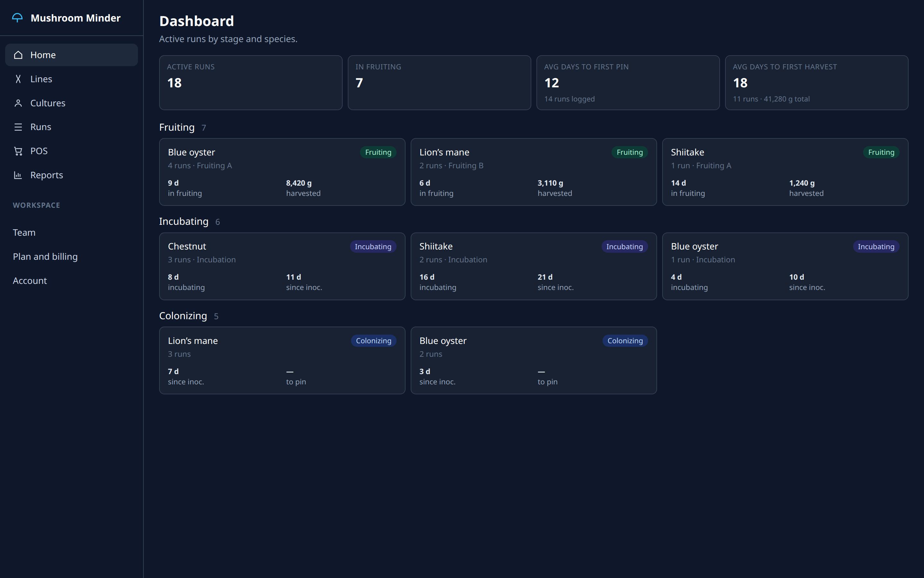Navigate to Runs
Image resolution: width=924 pixels, height=578 pixels.
tap(72, 127)
